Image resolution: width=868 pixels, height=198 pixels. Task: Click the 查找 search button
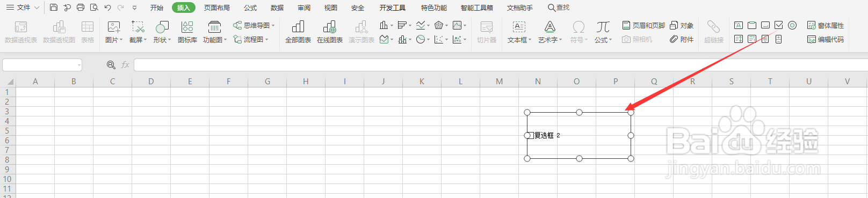coord(559,8)
